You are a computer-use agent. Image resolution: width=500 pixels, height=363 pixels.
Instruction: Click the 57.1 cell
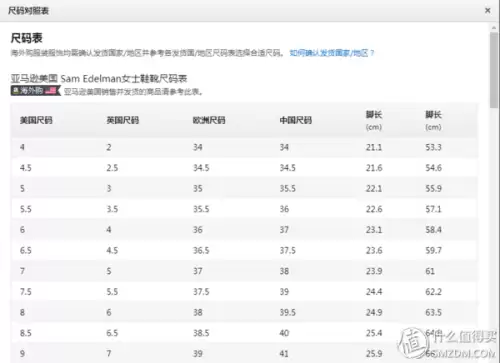click(x=433, y=209)
